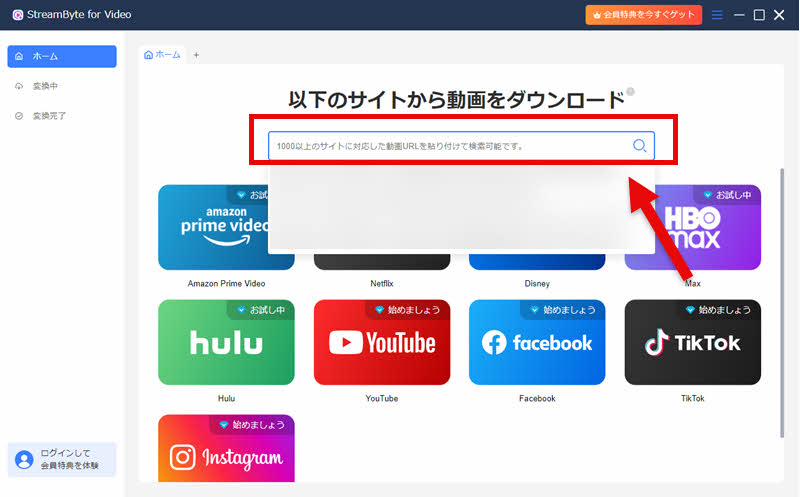Viewport: 800px width, 497px height.
Task: Click the Amazon Prime Video caption
Action: (226, 283)
